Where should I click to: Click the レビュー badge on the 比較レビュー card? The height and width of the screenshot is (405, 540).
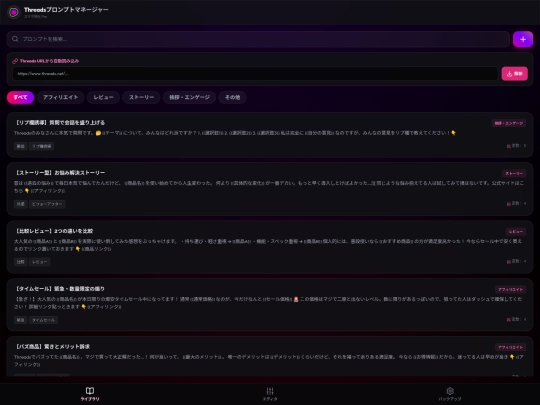point(516,231)
